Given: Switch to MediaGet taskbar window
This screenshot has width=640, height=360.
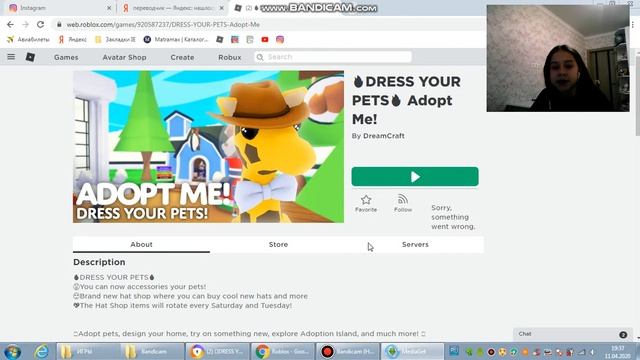Looking at the screenshot, I should (412, 351).
